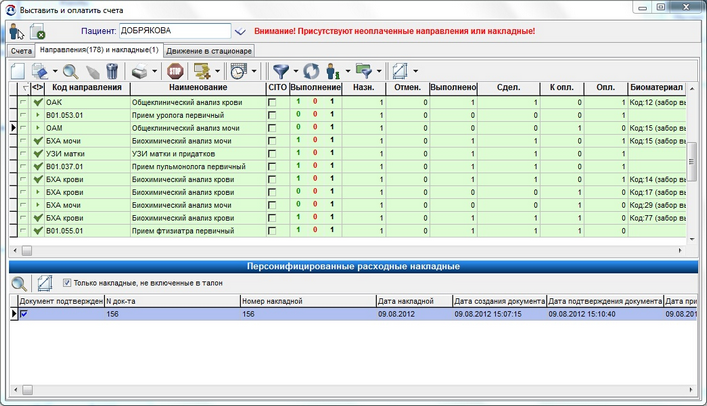
Task: Click the person info icon
Action: pos(333,71)
